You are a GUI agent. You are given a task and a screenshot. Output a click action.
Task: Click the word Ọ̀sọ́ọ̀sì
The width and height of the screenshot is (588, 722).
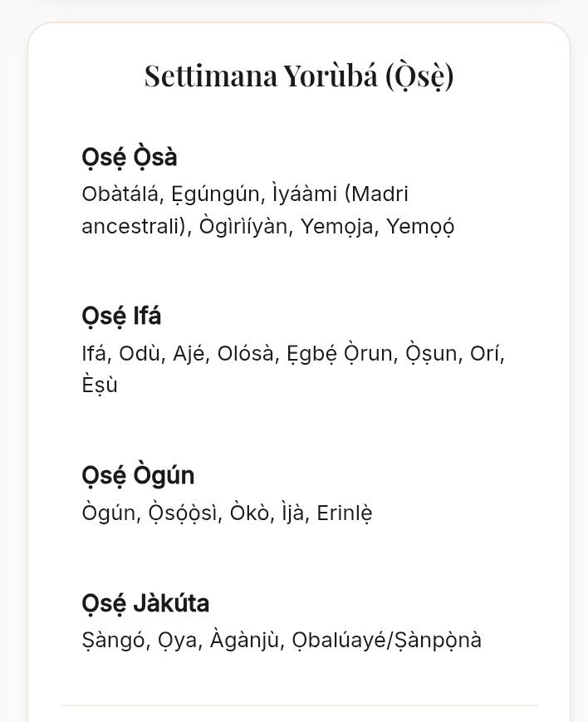[183, 513]
